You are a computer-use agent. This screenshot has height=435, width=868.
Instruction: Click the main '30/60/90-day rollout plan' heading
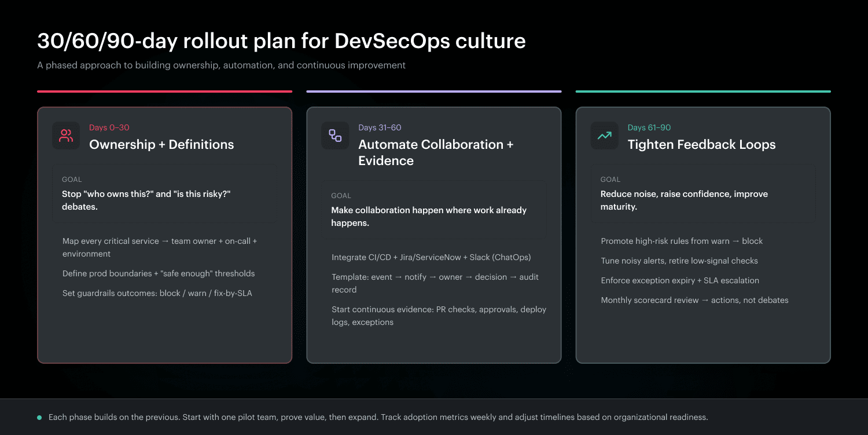point(281,41)
